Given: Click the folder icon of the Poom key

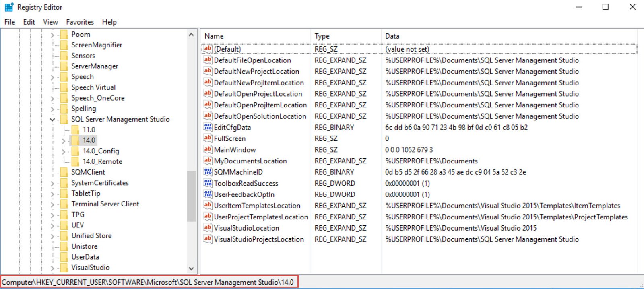Looking at the screenshot, I should (x=64, y=34).
